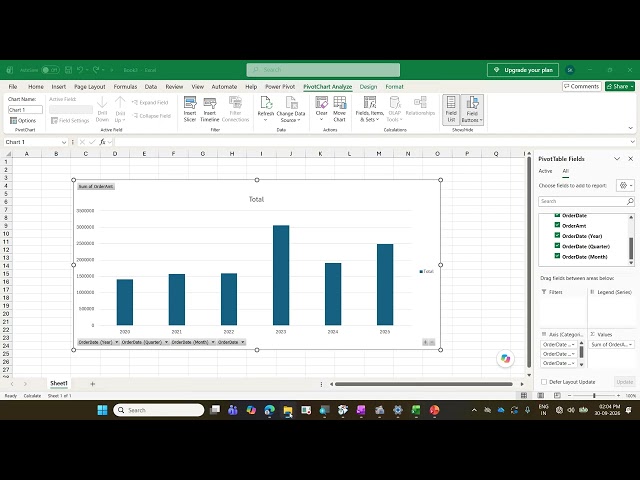Switch to the Insert tab
The width and height of the screenshot is (640, 480).
[x=59, y=87]
